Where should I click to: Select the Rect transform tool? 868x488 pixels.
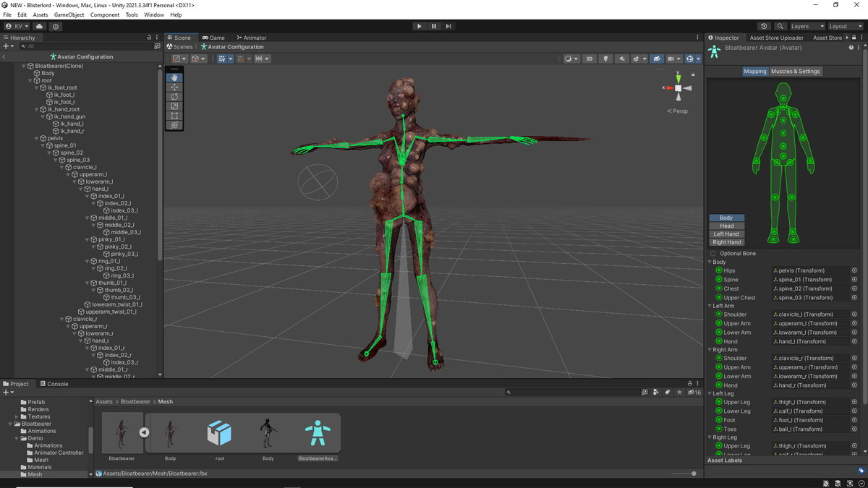click(x=174, y=116)
